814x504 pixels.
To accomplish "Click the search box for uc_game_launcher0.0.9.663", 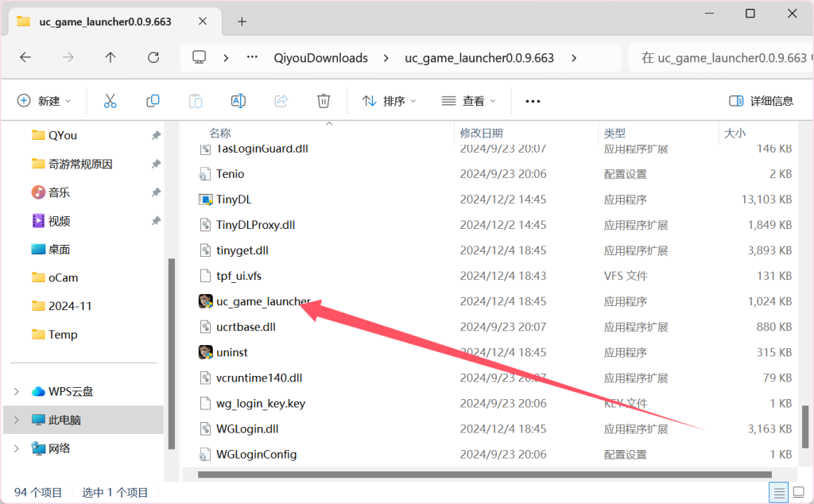I will coord(720,57).
